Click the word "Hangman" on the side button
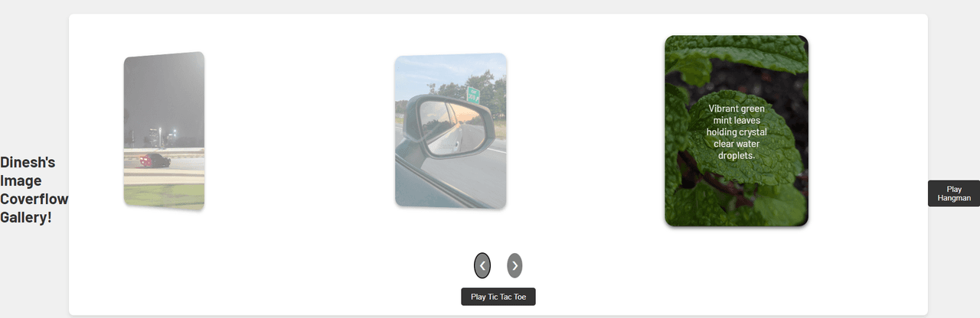This screenshot has width=980, height=318. tap(954, 198)
